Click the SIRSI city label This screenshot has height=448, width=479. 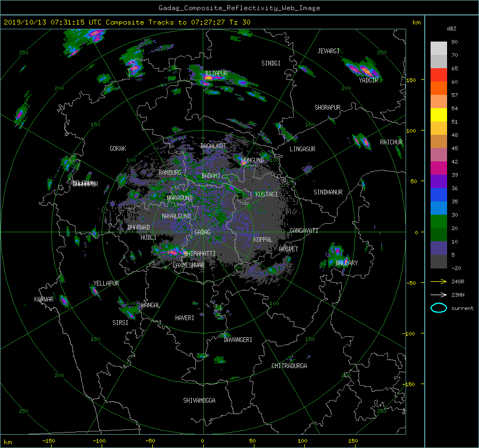(x=120, y=323)
